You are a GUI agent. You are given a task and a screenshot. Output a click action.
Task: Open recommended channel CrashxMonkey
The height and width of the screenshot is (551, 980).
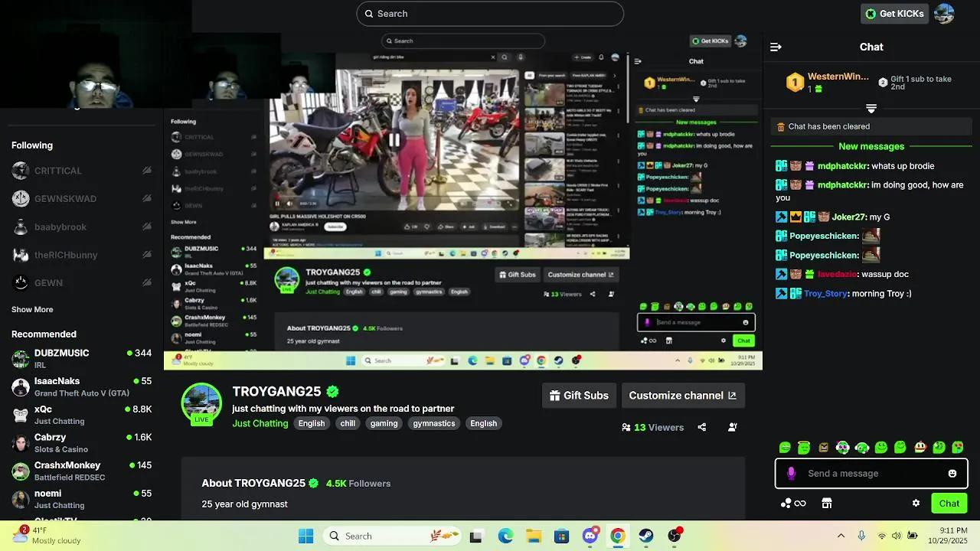click(x=81, y=470)
